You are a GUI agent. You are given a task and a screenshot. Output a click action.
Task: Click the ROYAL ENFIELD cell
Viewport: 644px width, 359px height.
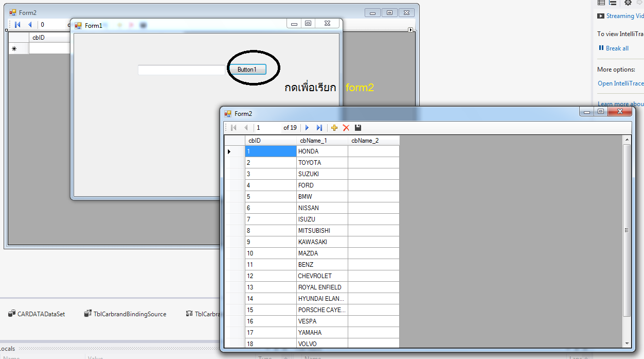point(323,287)
